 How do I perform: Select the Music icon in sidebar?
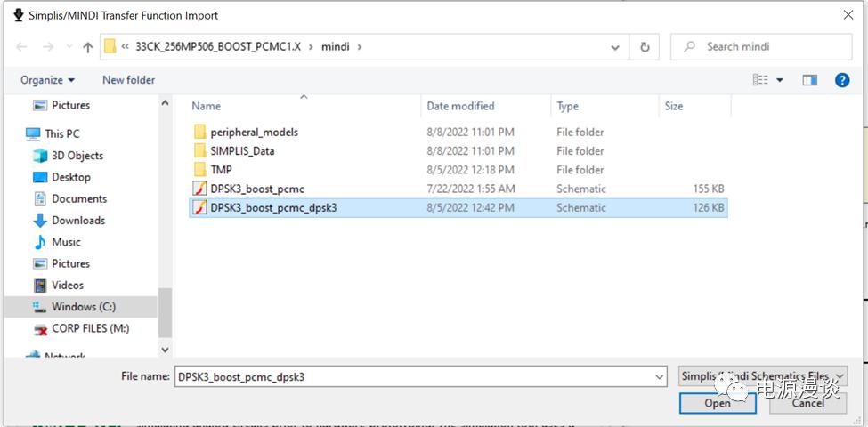coord(40,242)
